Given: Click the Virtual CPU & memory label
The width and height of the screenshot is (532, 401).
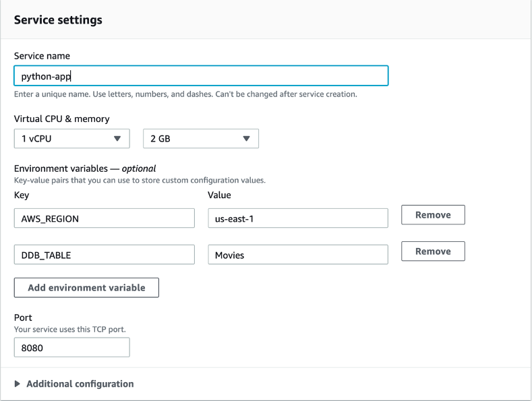Looking at the screenshot, I should tap(61, 119).
